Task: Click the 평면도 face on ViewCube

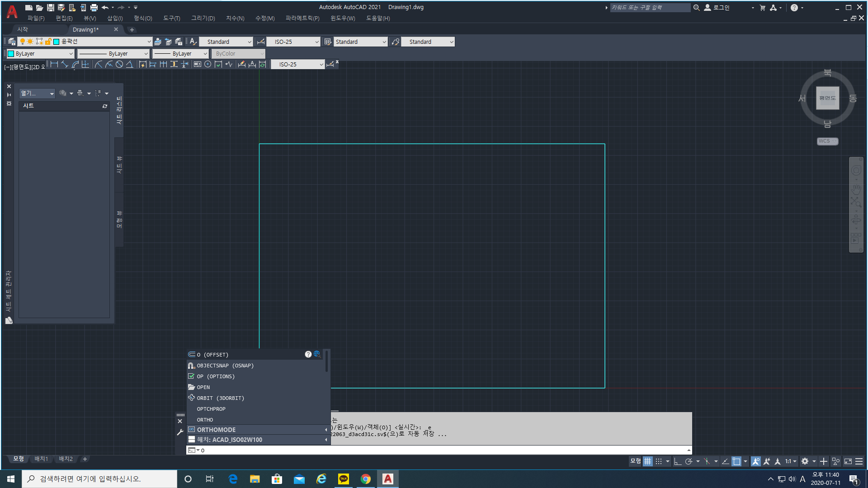Action: point(827,98)
